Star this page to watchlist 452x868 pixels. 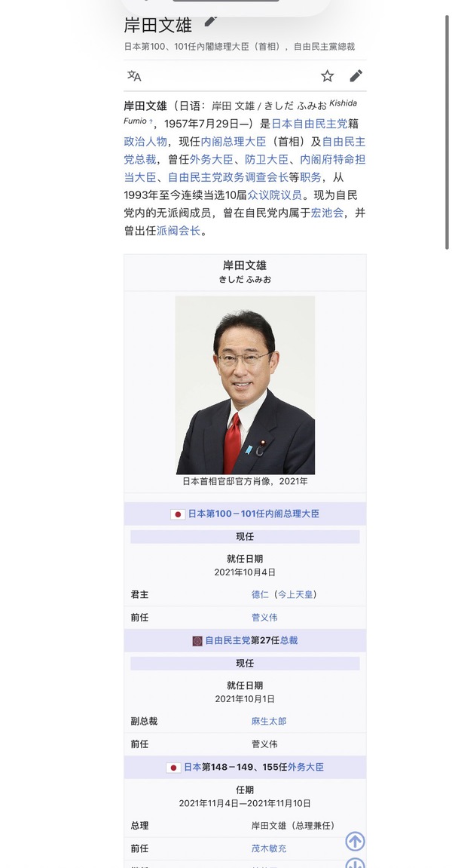click(x=328, y=76)
